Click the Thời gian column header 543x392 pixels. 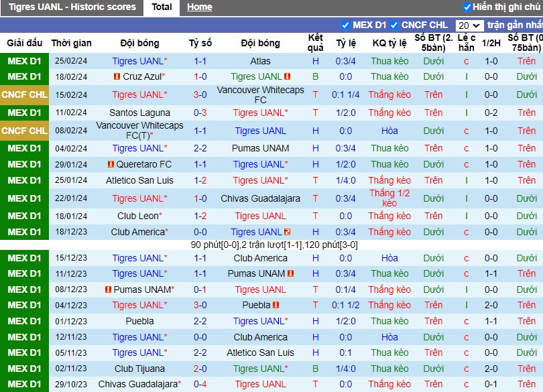pyautogui.click(x=71, y=43)
